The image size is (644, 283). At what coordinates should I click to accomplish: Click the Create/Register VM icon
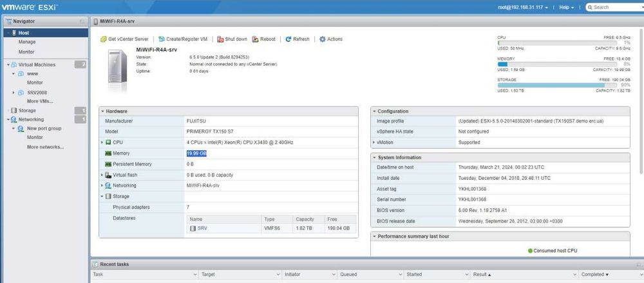(162, 39)
